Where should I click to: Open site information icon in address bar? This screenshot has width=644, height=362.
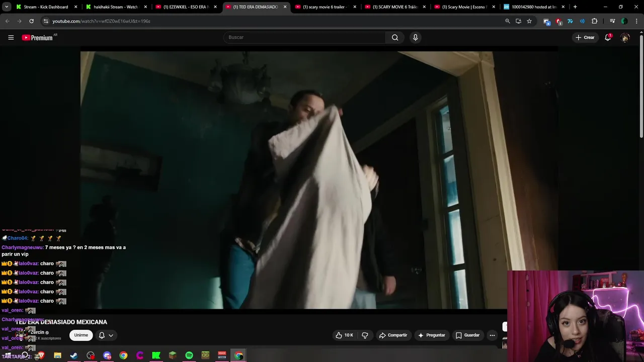coord(46,21)
